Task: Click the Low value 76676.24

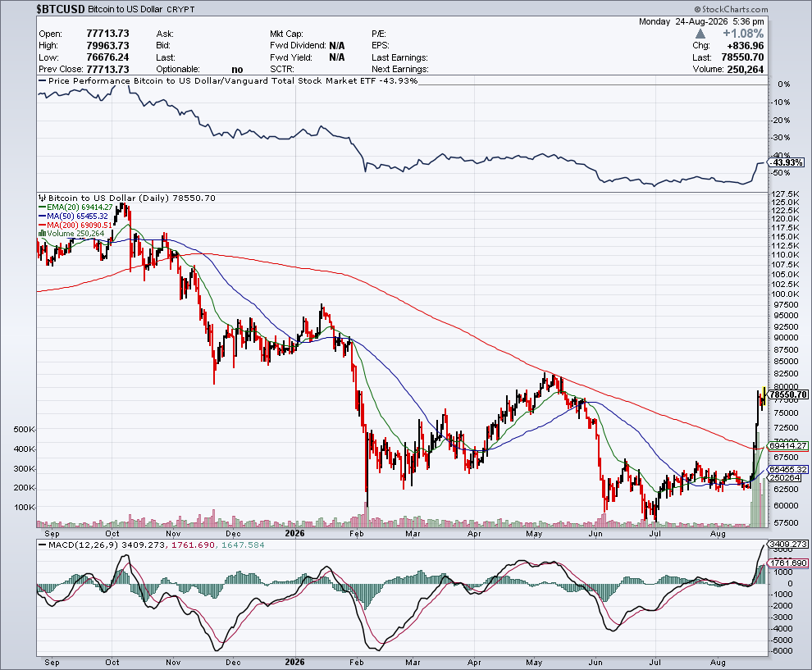Action: [107, 57]
